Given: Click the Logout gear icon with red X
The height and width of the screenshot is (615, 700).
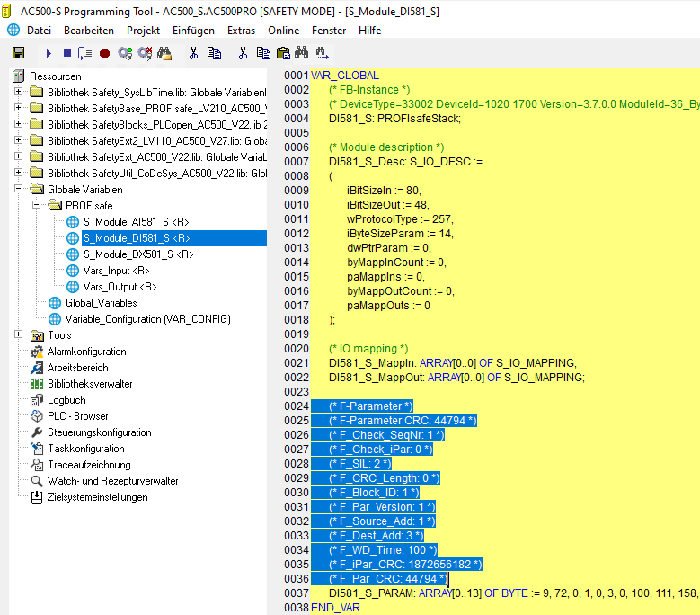Looking at the screenshot, I should [x=145, y=54].
